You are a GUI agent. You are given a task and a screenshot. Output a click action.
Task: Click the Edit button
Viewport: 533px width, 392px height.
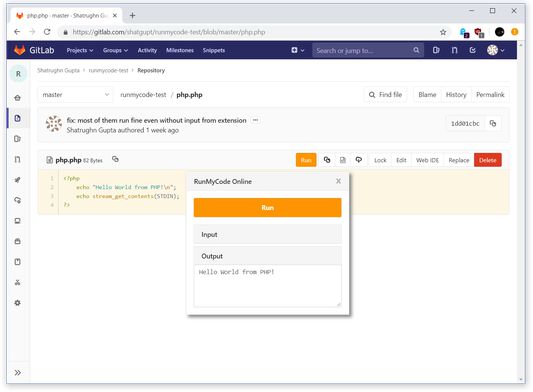401,160
